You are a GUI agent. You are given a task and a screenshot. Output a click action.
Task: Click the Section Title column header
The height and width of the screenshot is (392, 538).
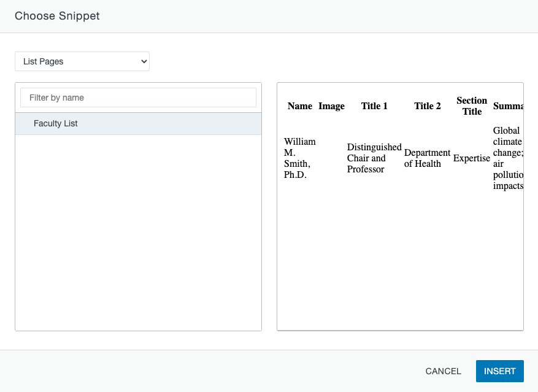pos(472,106)
